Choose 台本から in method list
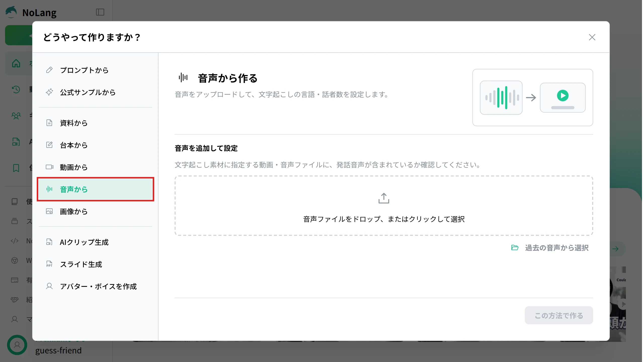The image size is (644, 362). click(95, 145)
